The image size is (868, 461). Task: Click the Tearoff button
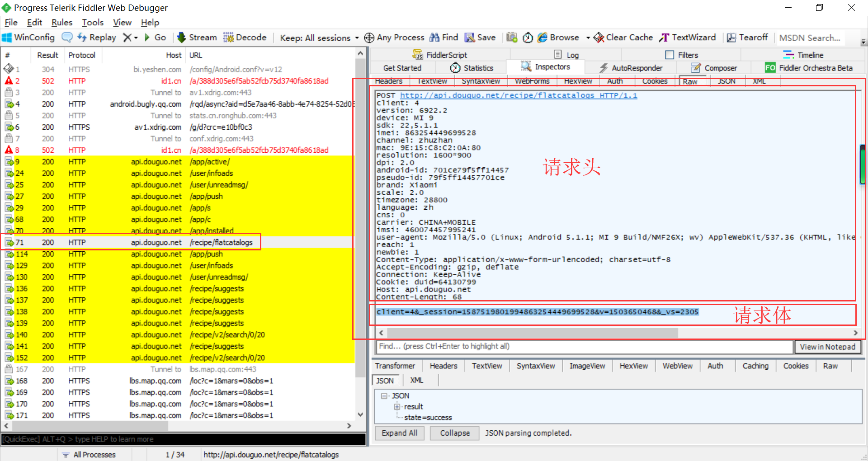tap(747, 38)
